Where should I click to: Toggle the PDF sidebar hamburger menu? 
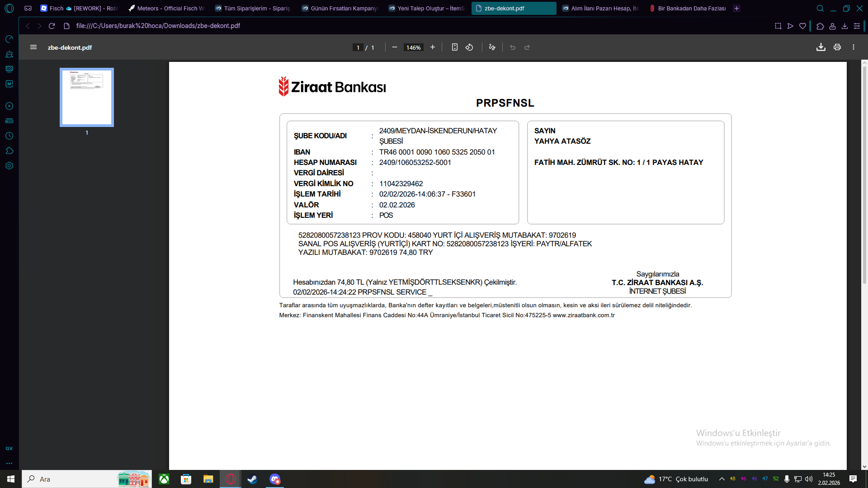tap(33, 47)
